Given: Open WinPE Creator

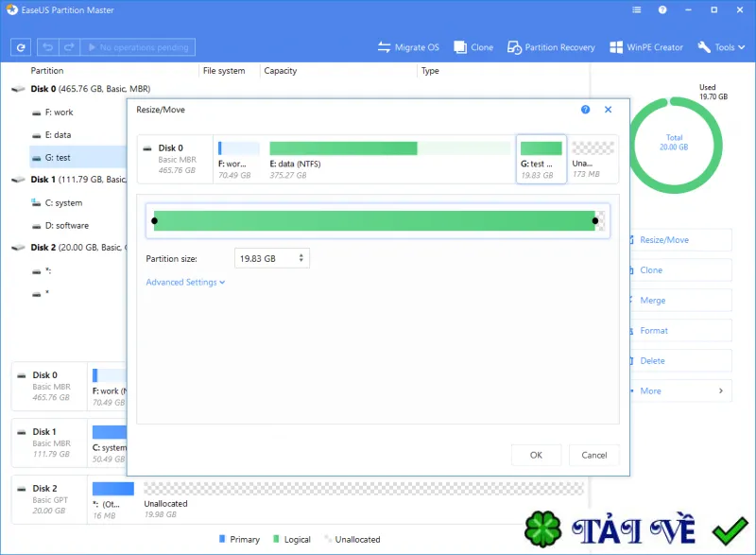Looking at the screenshot, I should coord(646,47).
